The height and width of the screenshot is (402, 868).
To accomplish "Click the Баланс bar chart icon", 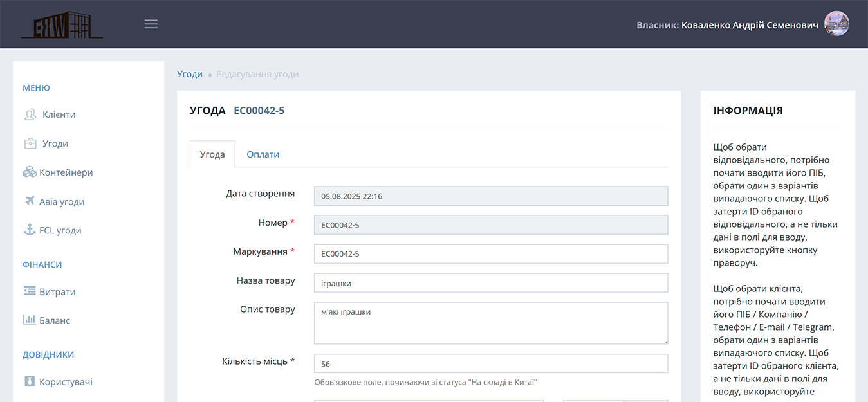I will 30,320.
